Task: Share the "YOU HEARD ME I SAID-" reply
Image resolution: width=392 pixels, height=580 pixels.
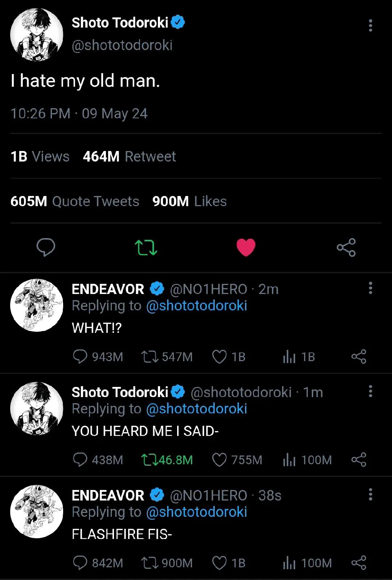Action: [x=359, y=460]
